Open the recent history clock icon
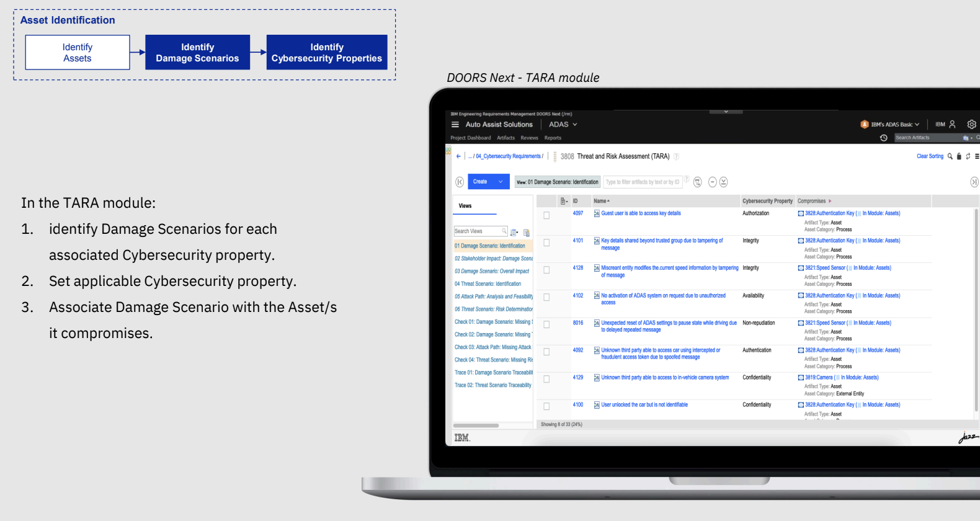 pyautogui.click(x=884, y=138)
